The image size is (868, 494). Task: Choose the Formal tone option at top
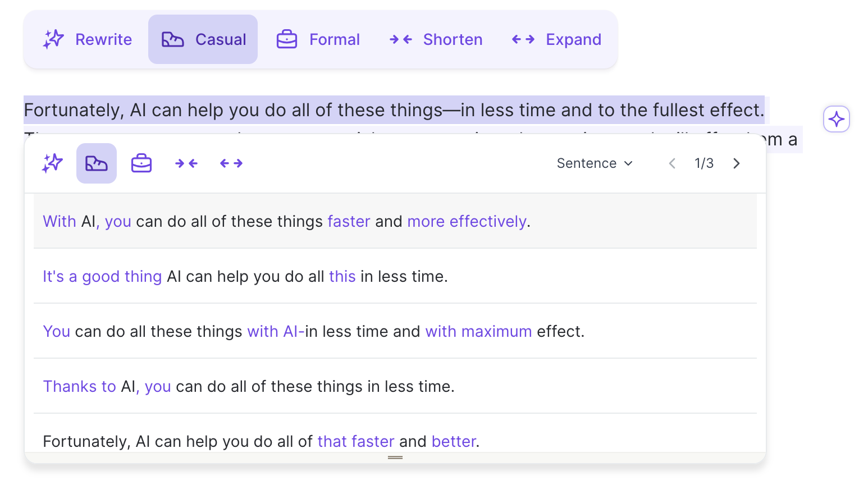pyautogui.click(x=318, y=39)
